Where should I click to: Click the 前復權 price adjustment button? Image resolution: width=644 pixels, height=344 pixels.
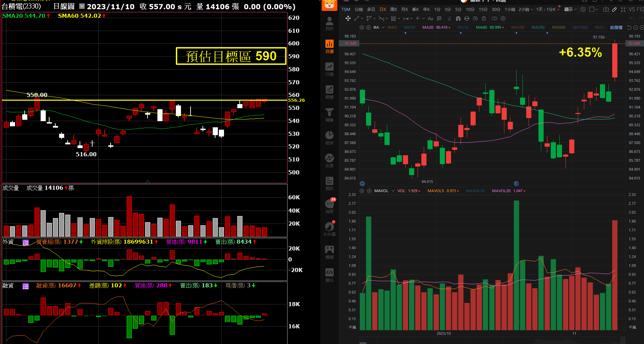tap(616, 27)
